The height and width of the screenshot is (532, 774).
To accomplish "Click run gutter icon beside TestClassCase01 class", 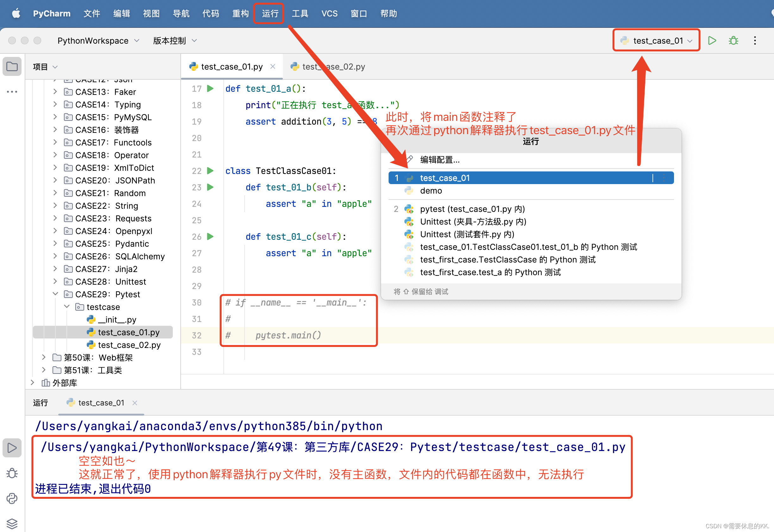I will point(210,171).
